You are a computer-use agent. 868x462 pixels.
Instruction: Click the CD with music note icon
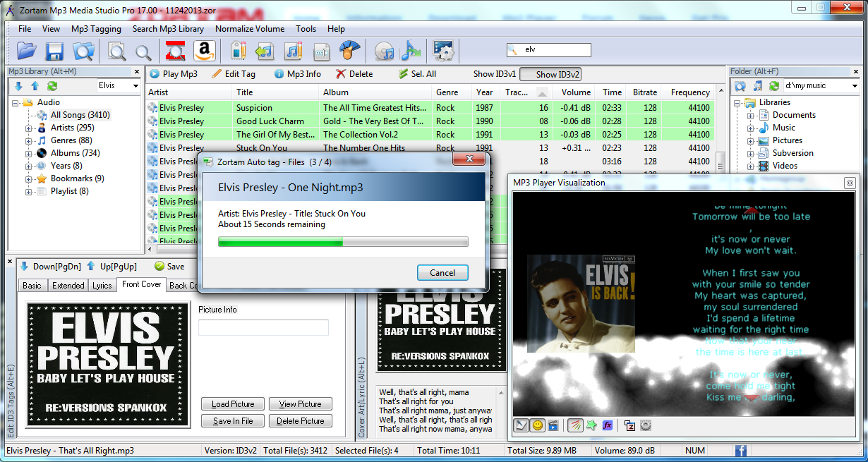(384, 51)
